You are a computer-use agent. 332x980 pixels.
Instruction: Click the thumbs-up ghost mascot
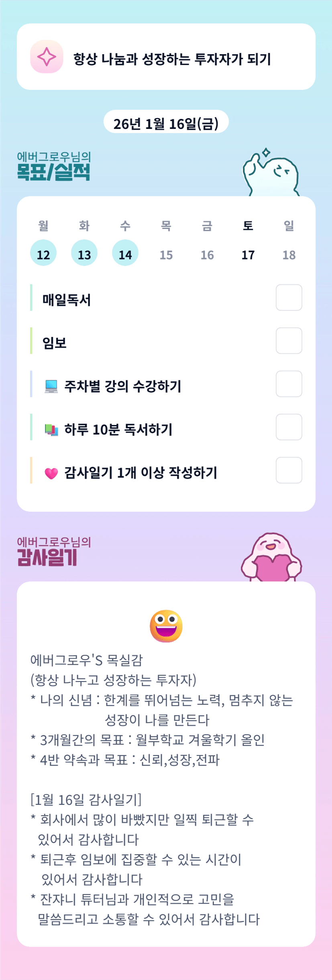[x=271, y=174]
